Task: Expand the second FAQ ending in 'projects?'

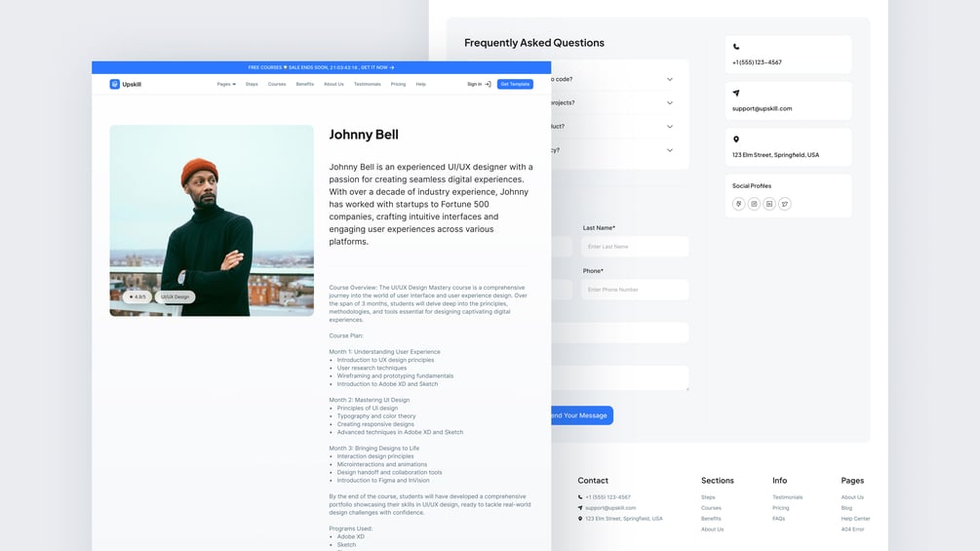Action: (x=669, y=103)
